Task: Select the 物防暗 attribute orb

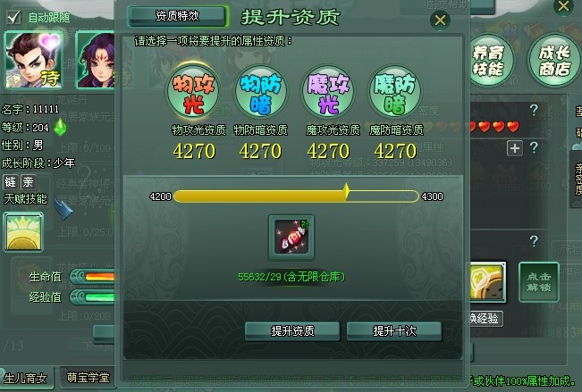Action: tap(260, 92)
